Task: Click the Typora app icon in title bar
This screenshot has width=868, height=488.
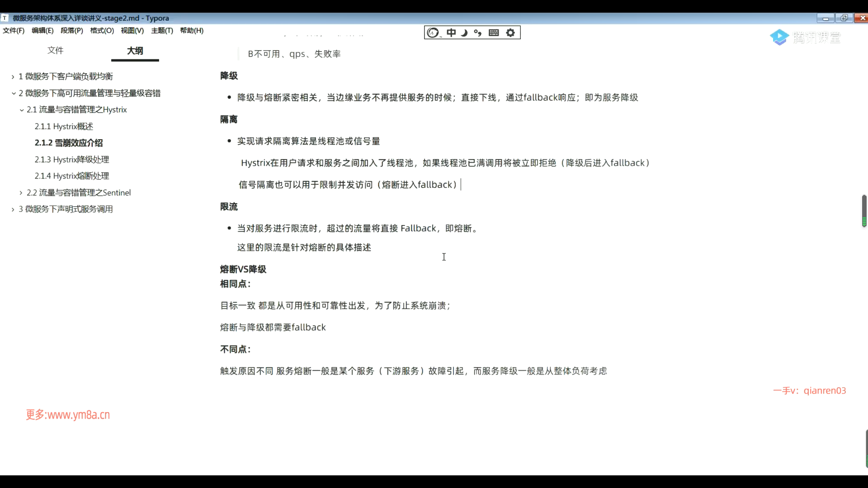Action: point(5,18)
